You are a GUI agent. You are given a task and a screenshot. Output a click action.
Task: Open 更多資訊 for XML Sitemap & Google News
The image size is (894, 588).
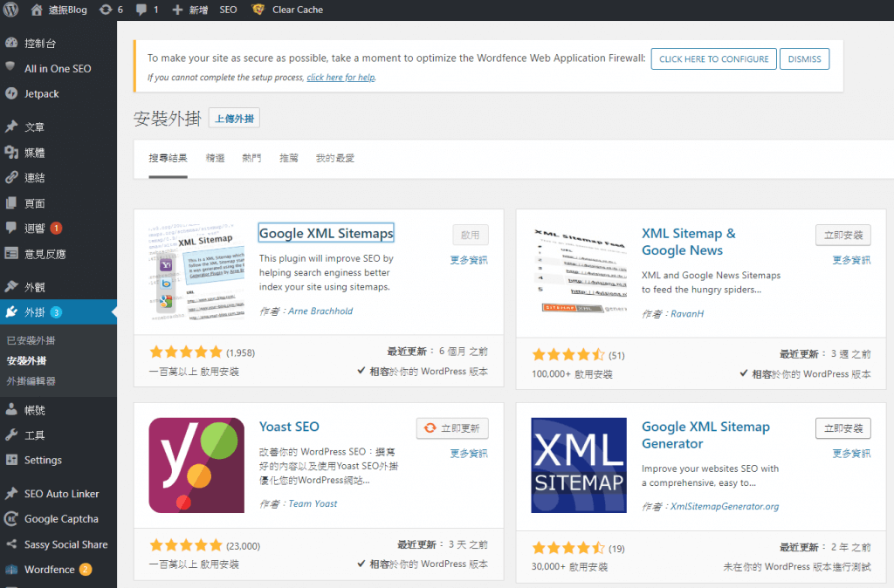point(851,260)
